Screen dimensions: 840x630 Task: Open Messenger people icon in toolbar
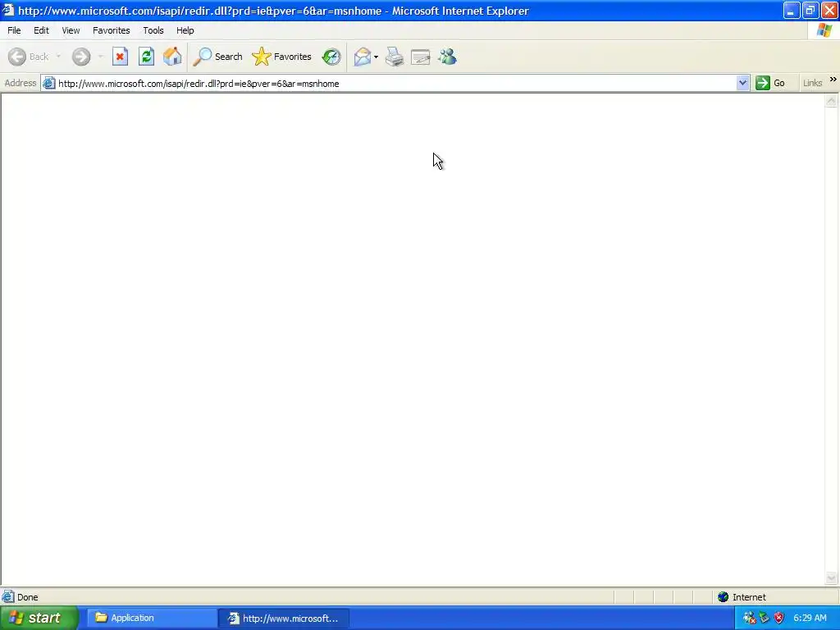[x=447, y=57]
